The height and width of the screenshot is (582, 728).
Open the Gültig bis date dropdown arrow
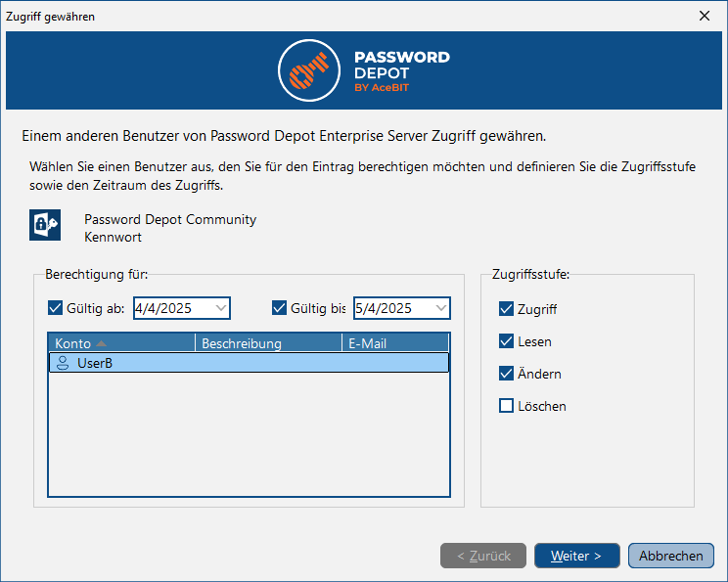click(x=441, y=308)
